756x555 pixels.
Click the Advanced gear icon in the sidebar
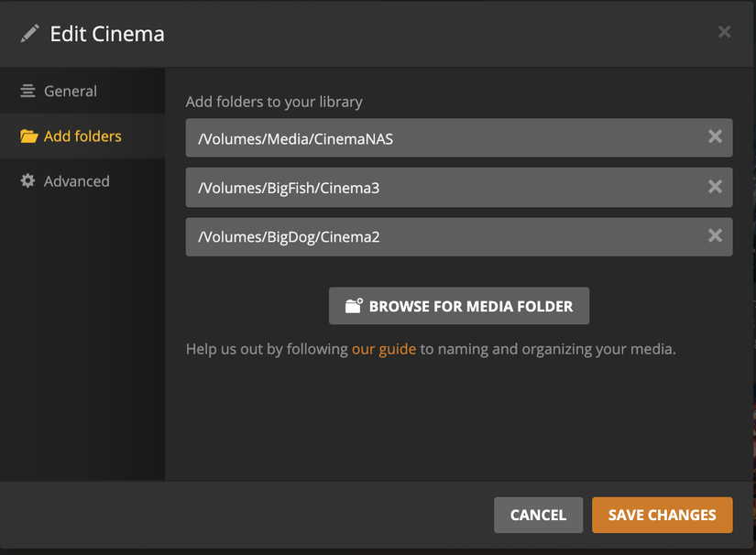tap(28, 181)
